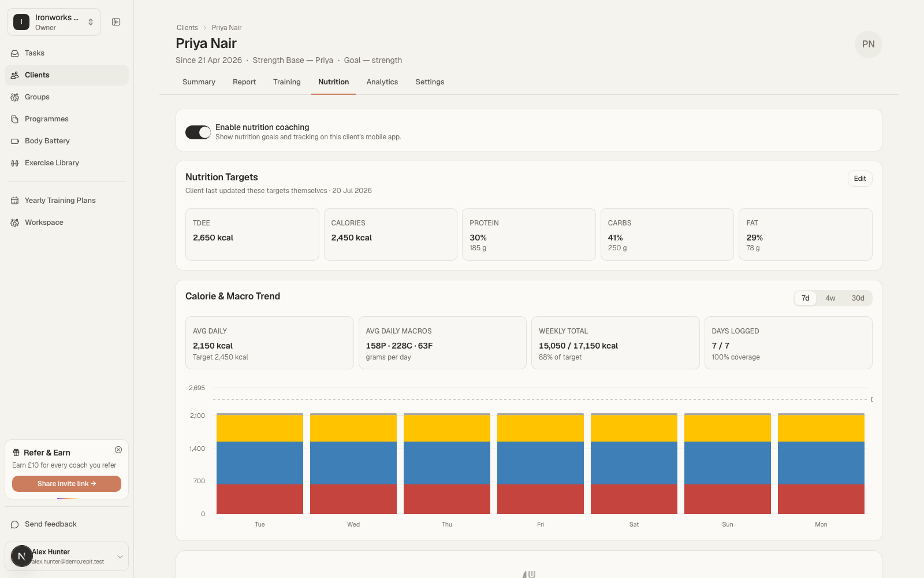The width and height of the screenshot is (924, 578).
Task: Click the Wed axis label
Action: [x=353, y=525]
